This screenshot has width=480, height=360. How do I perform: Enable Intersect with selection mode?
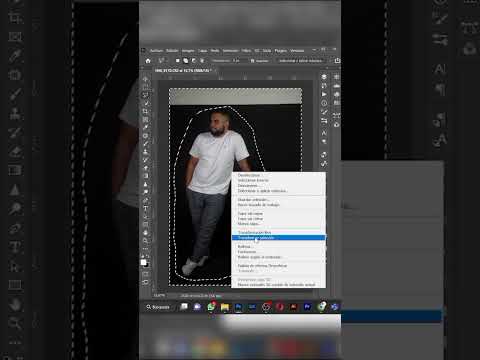click(202, 61)
